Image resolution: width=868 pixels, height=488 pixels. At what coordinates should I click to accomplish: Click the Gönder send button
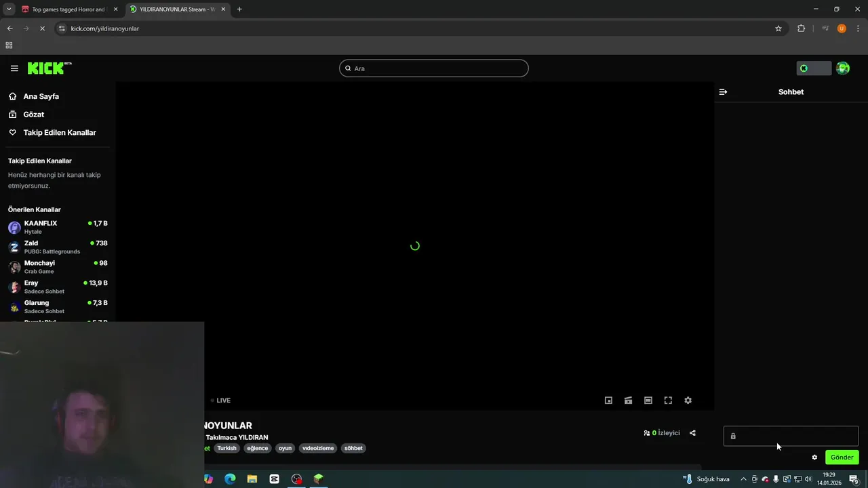coord(842,457)
